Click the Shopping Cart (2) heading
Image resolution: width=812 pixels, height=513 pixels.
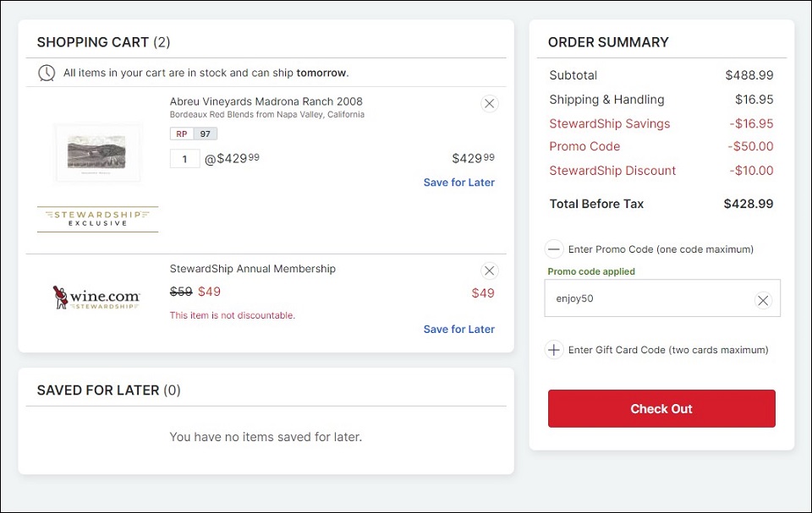tap(103, 42)
